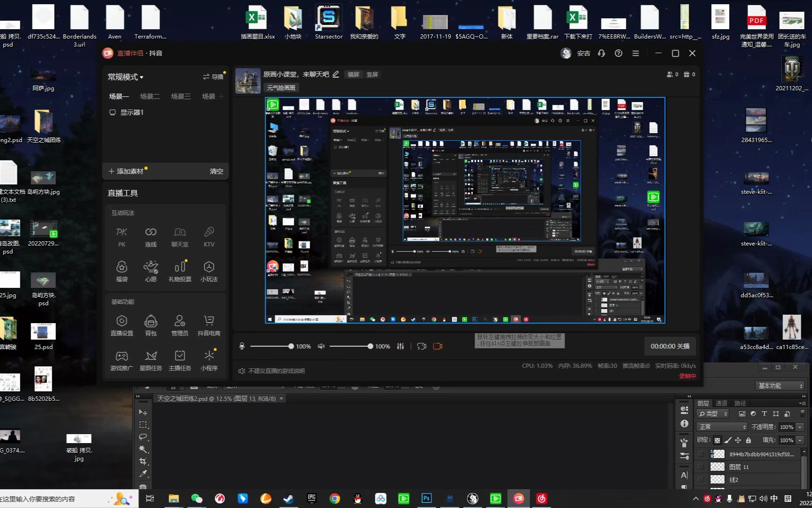Toggle pixel layer filter in Layers panel
The image size is (812, 508).
coord(742,414)
